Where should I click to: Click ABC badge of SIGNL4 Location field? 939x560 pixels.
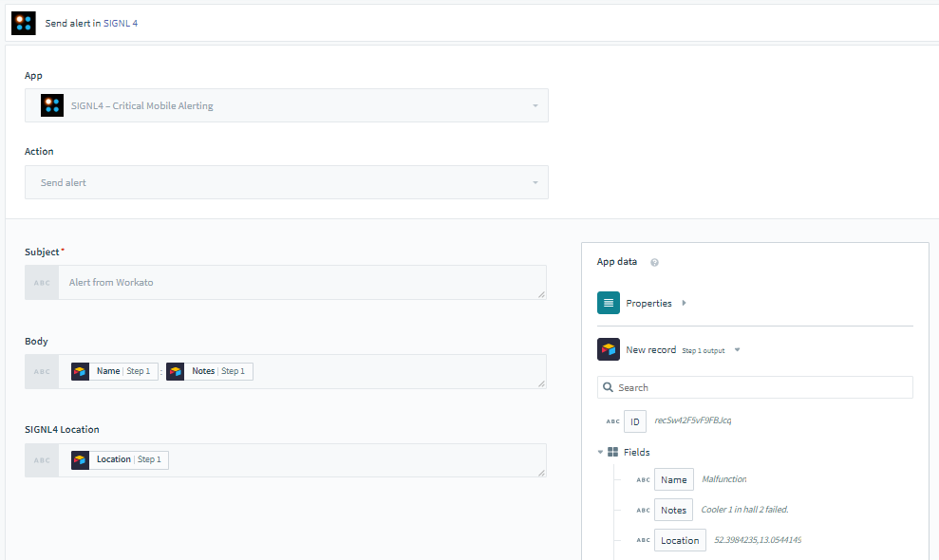click(42, 460)
